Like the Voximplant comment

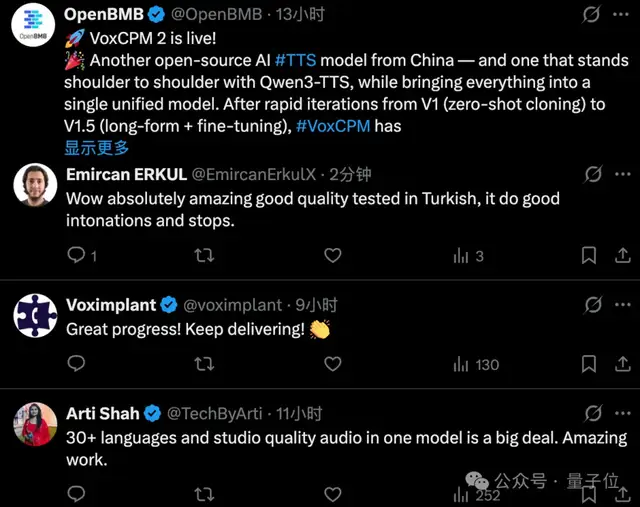point(332,364)
